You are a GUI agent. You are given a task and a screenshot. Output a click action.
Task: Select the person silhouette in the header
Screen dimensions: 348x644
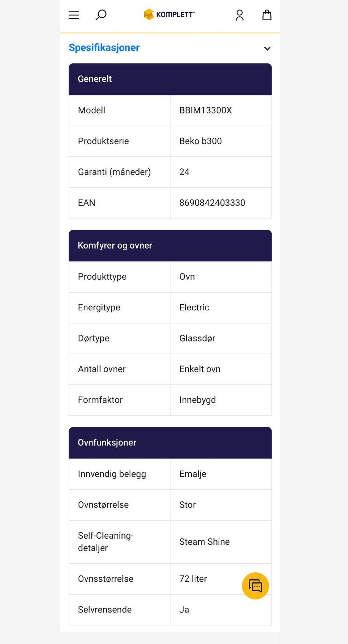240,15
